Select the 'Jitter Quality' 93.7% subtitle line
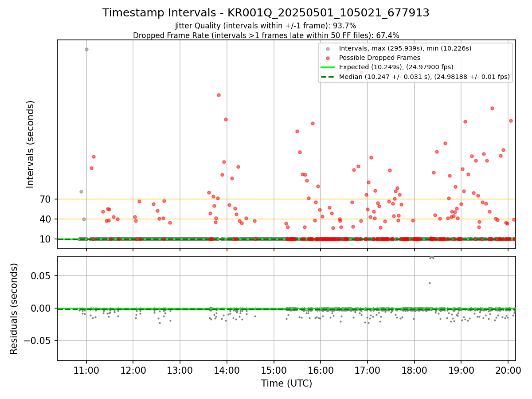Screen dimensions: 532x399 [x=266, y=26]
